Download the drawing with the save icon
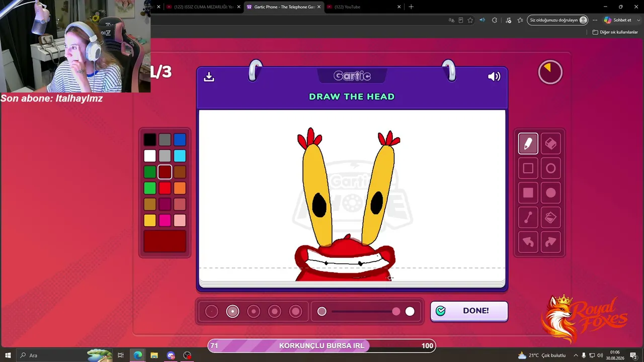644x362 pixels. click(x=209, y=76)
